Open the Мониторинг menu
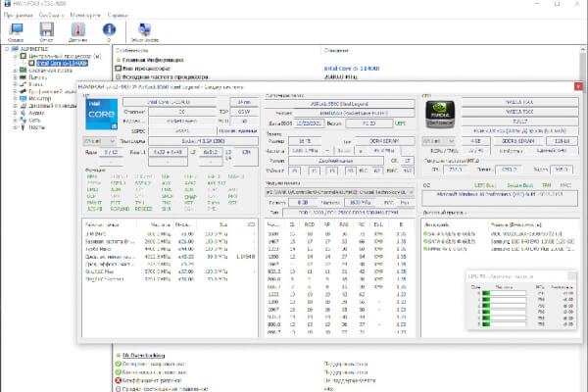This screenshot has height=392, width=588. (85, 15)
